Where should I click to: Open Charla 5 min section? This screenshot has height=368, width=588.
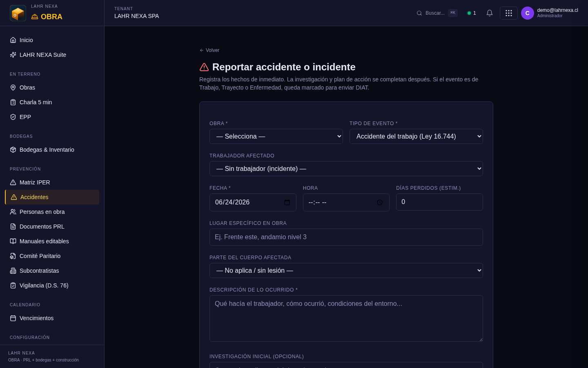click(x=52, y=102)
